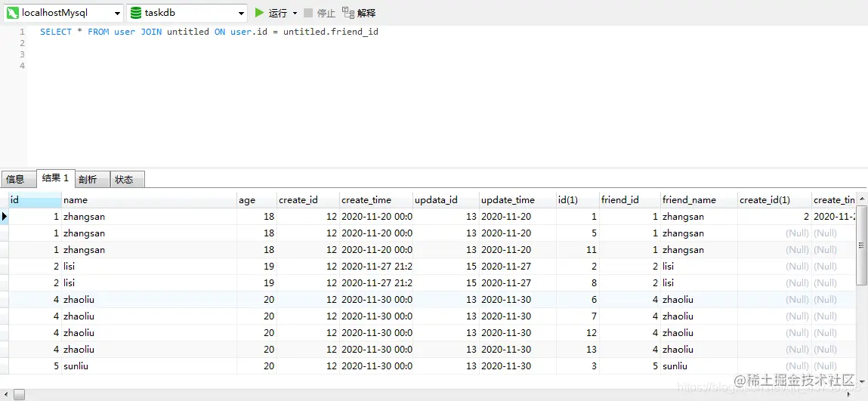Click the friend_name column header

(700, 199)
